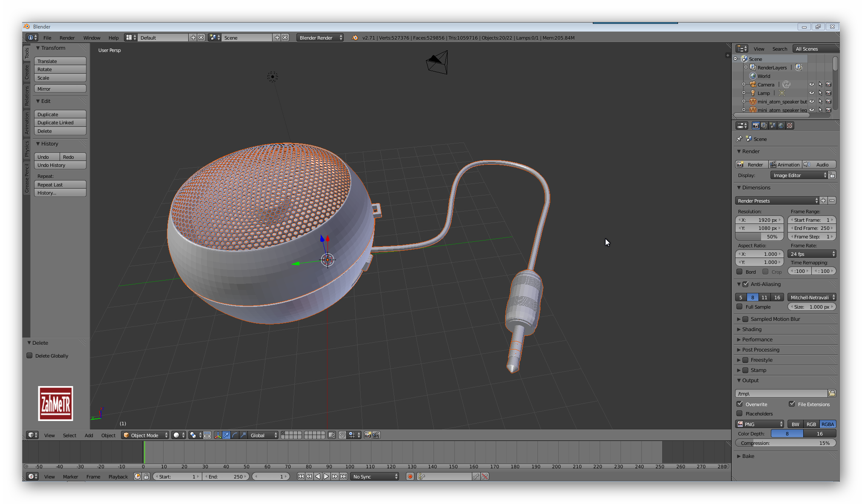
Task: Click the OpenGL render image camera icon
Action: (x=368, y=435)
